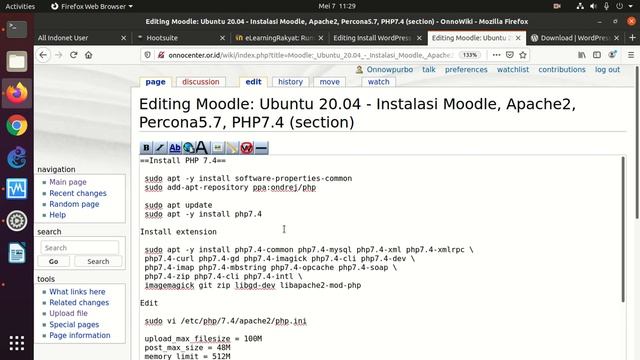Go to Firefox home page icon
This screenshot has width=640, height=360.
(x=89, y=55)
